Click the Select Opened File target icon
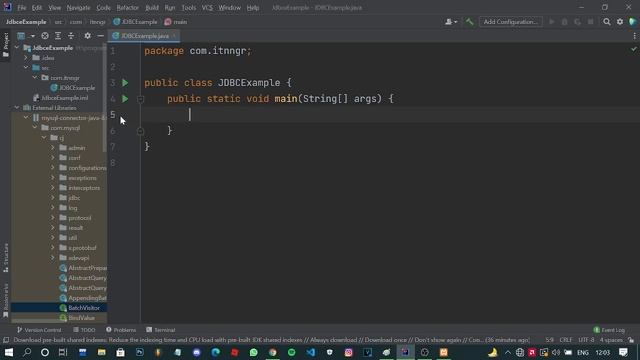This screenshot has width=640, height=360. [x=45, y=36]
